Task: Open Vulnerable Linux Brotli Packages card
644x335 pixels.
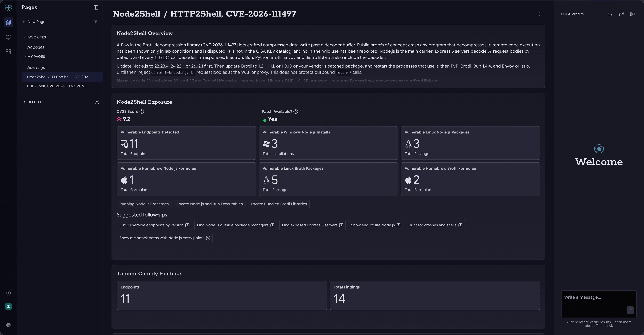Action: point(328,179)
